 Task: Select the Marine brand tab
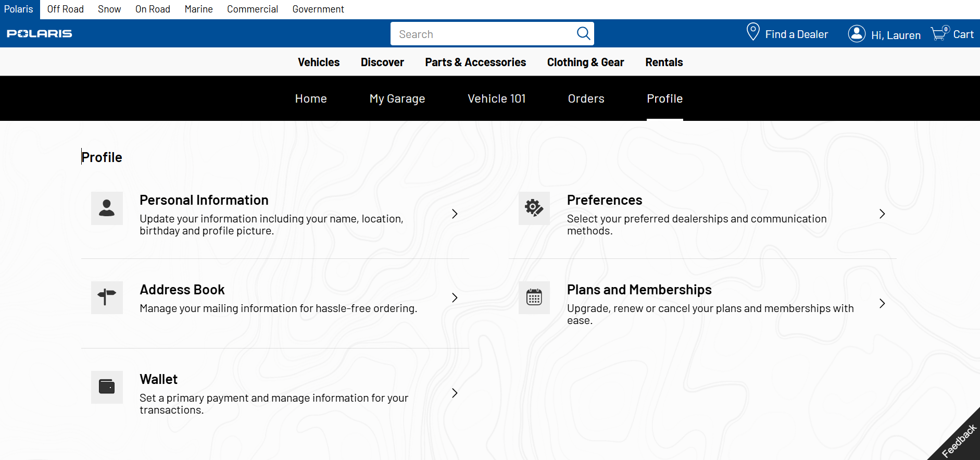tap(198, 9)
